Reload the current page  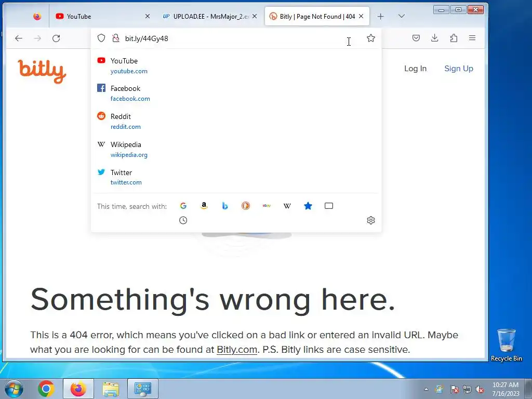(x=56, y=38)
